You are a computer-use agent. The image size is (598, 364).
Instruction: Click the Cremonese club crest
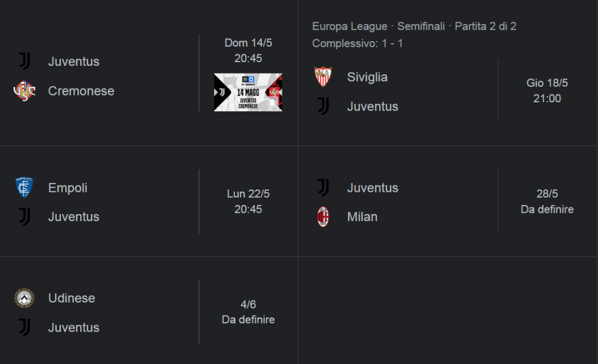[x=25, y=91]
